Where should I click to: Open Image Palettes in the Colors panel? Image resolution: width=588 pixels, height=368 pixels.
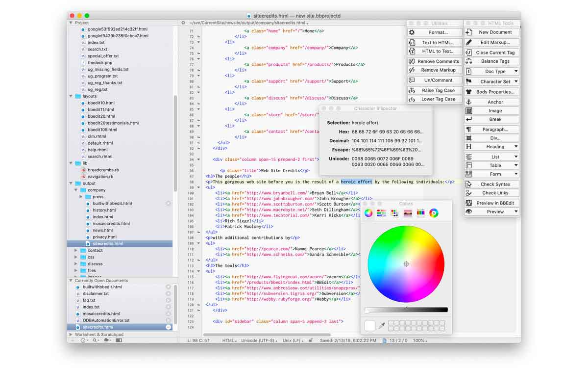click(408, 212)
